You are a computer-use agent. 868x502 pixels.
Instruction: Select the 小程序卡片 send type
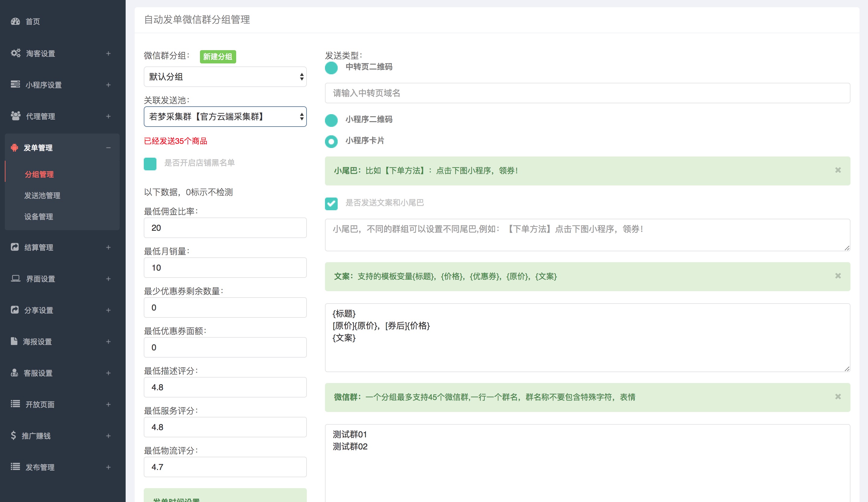331,141
